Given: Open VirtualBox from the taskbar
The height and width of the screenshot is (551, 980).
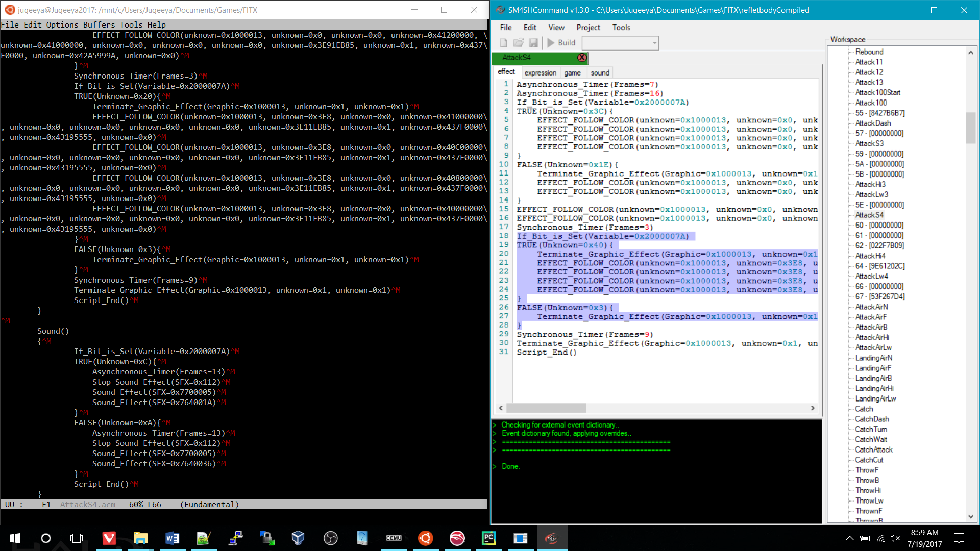Looking at the screenshot, I should tap(299, 538).
